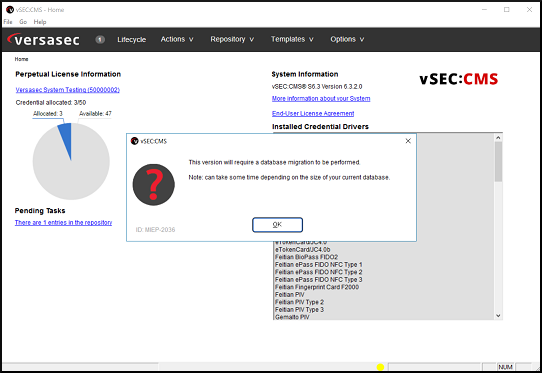Image resolution: width=542 pixels, height=373 pixels.
Task: Click the version text vSEC:CMS S6.3 Version 6.3.2.0
Action: (x=317, y=86)
